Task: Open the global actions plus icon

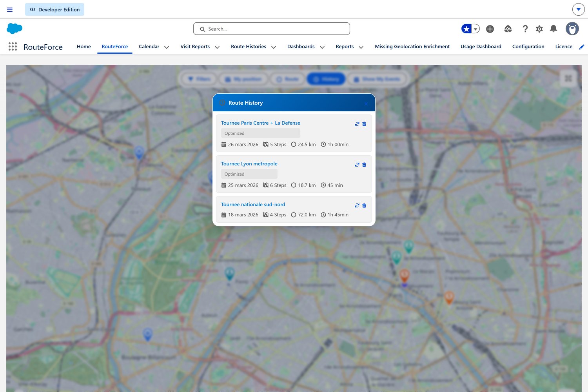Action: coord(490,29)
